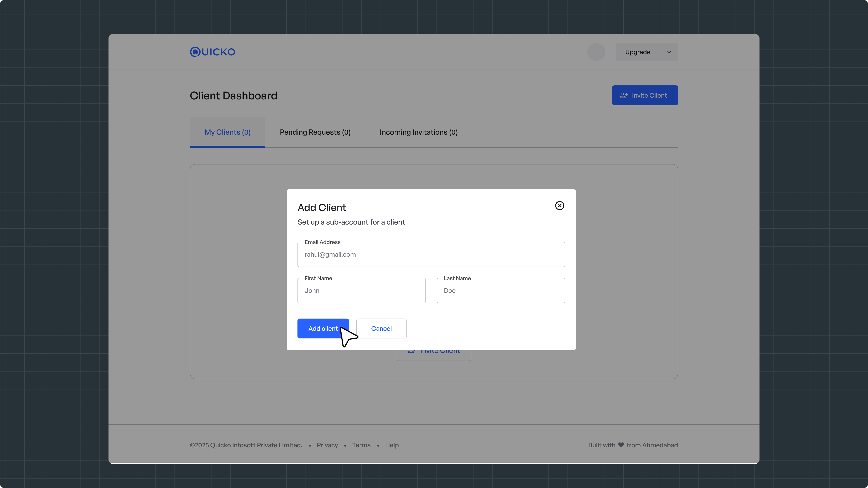Viewport: 868px width, 488px height.
Task: Click into the Last Name field
Action: 500,291
